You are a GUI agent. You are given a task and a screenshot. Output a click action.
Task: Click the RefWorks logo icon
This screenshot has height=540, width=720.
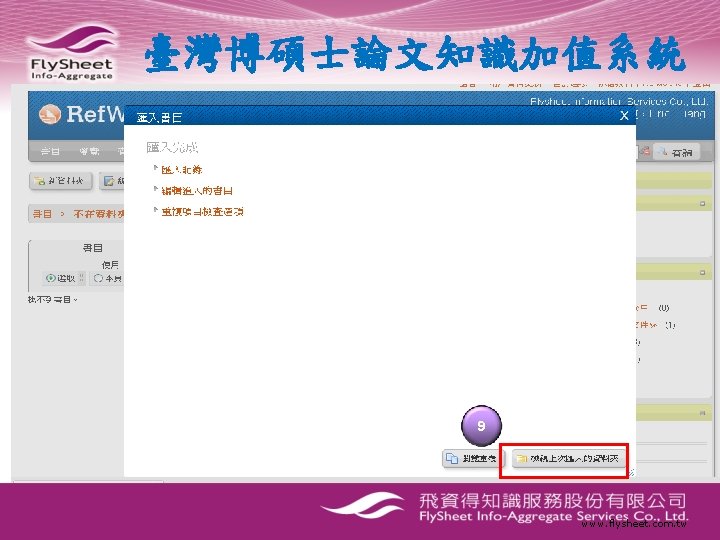tap(50, 114)
